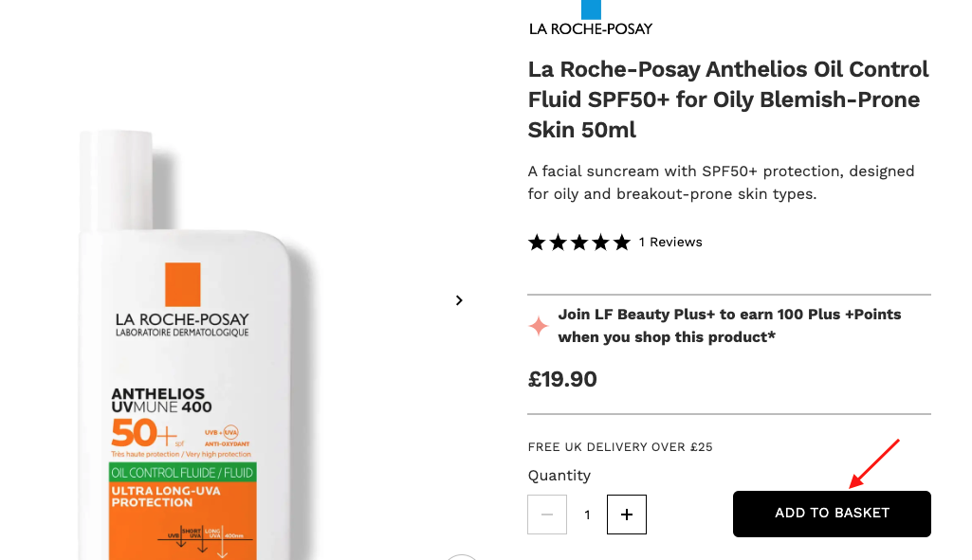This screenshot has width=972, height=560.
Task: Click the facial suncream product description text
Action: (x=721, y=183)
